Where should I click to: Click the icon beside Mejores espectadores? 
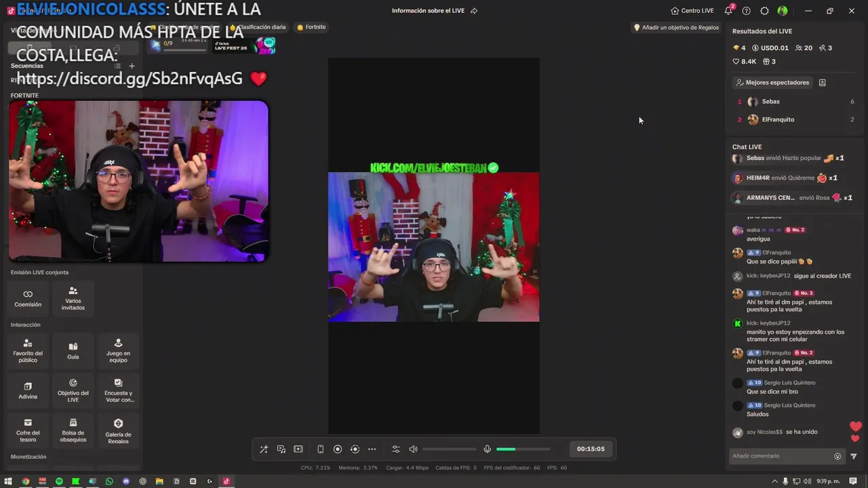[x=822, y=83]
